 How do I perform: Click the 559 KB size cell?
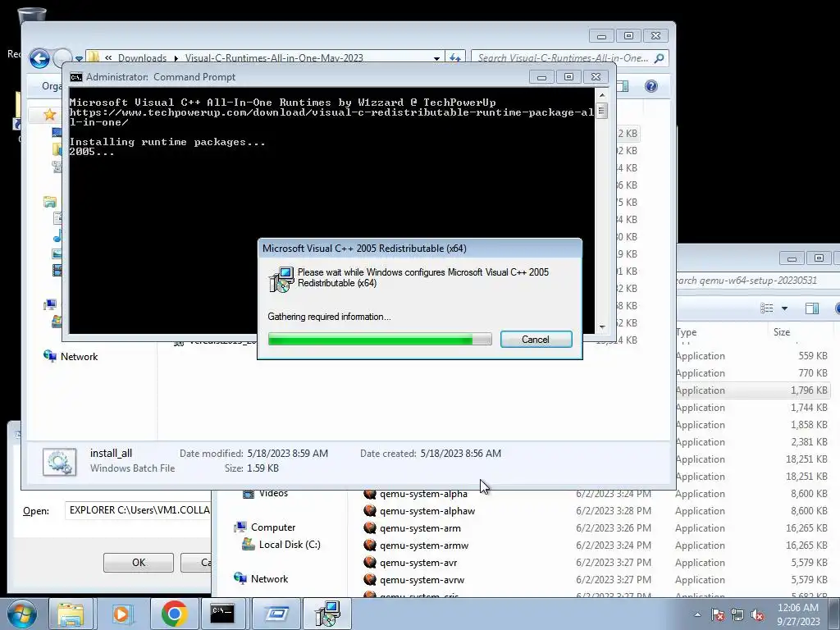click(x=813, y=356)
